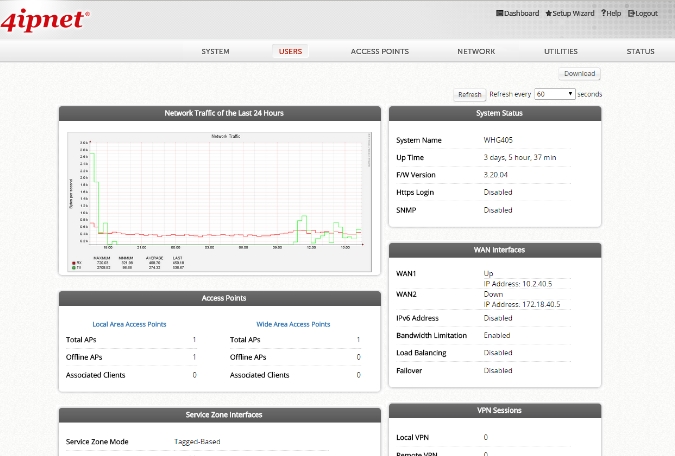Select the USERS menu tab
The width and height of the screenshot is (675, 456).
(x=290, y=51)
